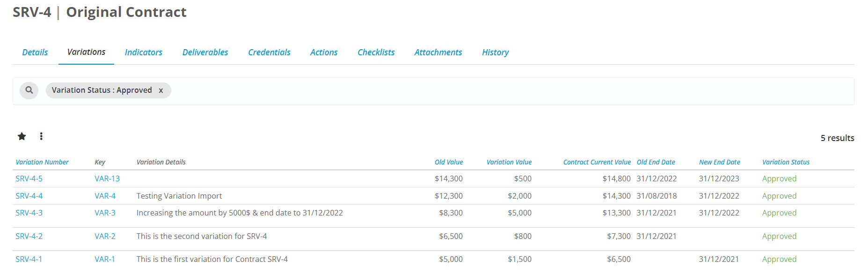This screenshot has width=868, height=275.
Task: Click inside the filter search field
Action: pyautogui.click(x=468, y=90)
